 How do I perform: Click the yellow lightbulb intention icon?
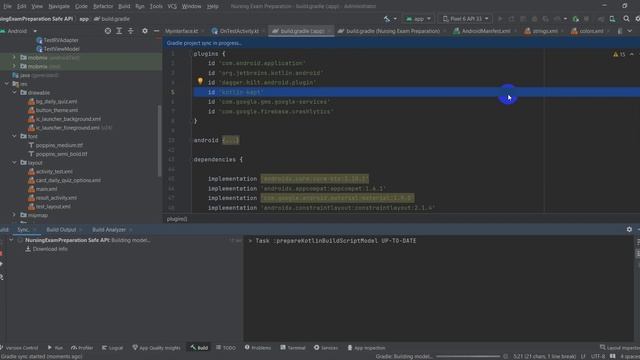point(200,81)
